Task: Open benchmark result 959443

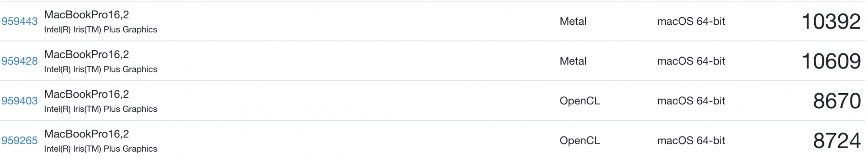Action: (x=20, y=21)
